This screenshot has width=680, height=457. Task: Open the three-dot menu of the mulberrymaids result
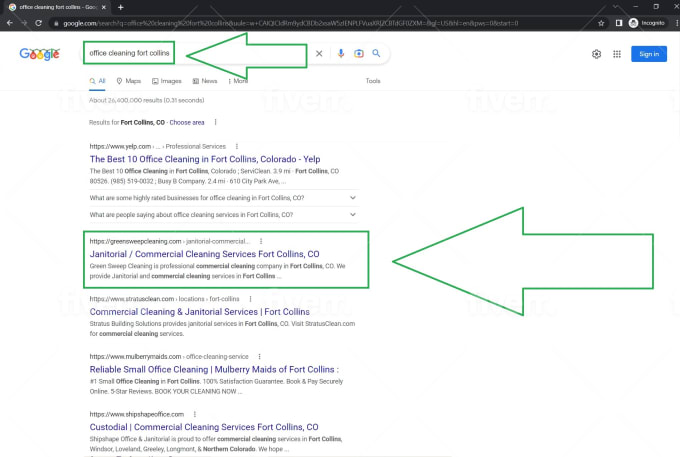tap(259, 356)
